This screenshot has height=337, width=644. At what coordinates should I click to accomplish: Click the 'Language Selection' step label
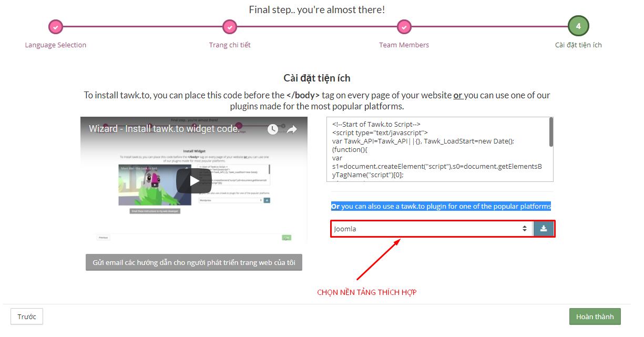tap(56, 45)
